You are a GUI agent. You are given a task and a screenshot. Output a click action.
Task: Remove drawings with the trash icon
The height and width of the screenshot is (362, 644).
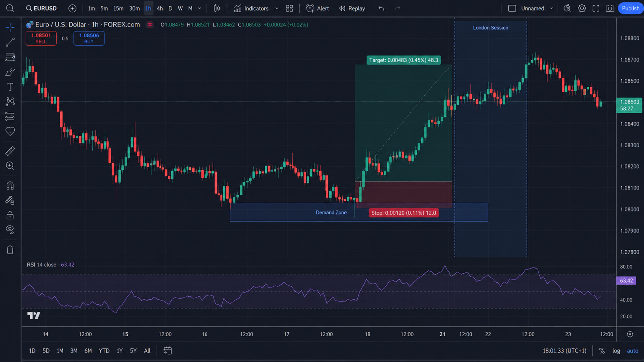[x=10, y=250]
